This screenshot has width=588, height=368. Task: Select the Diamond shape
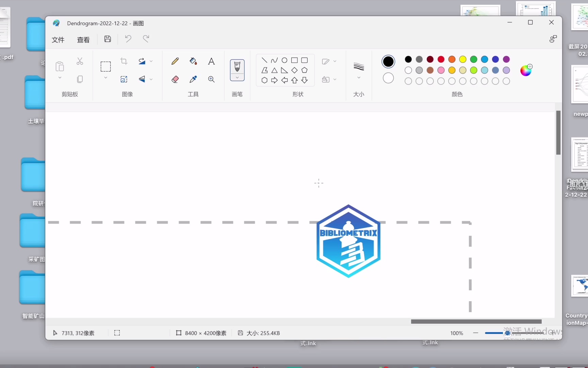[294, 70]
